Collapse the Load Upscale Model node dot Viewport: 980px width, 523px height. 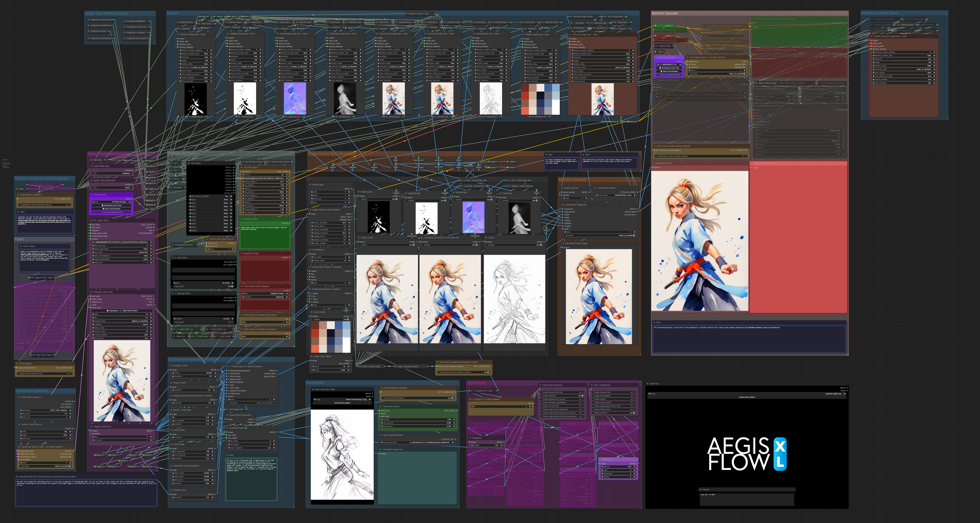tap(595, 188)
